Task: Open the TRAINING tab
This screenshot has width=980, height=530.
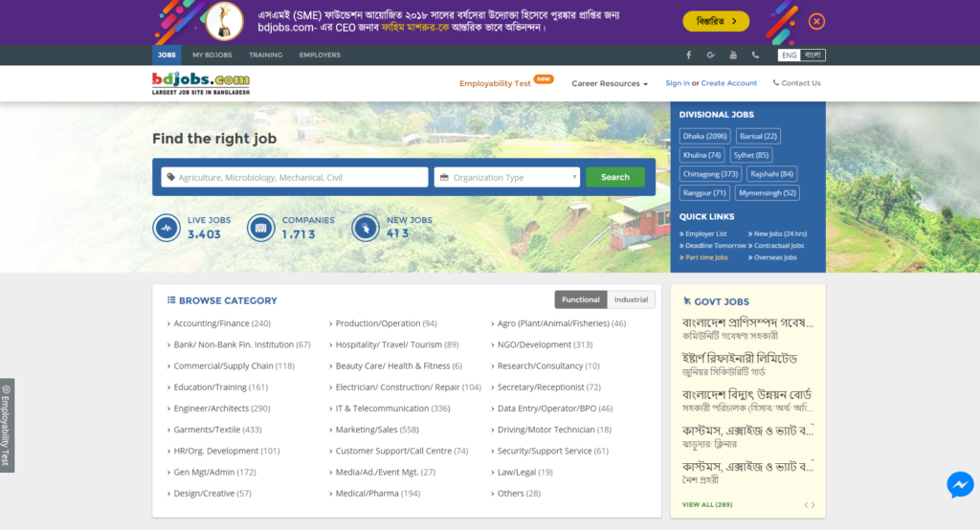Action: (x=265, y=55)
